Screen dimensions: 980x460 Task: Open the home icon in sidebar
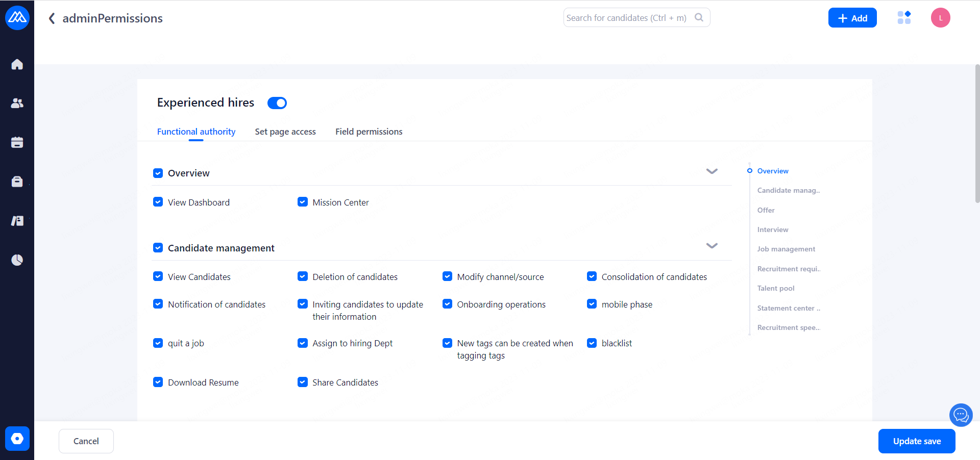point(17,64)
